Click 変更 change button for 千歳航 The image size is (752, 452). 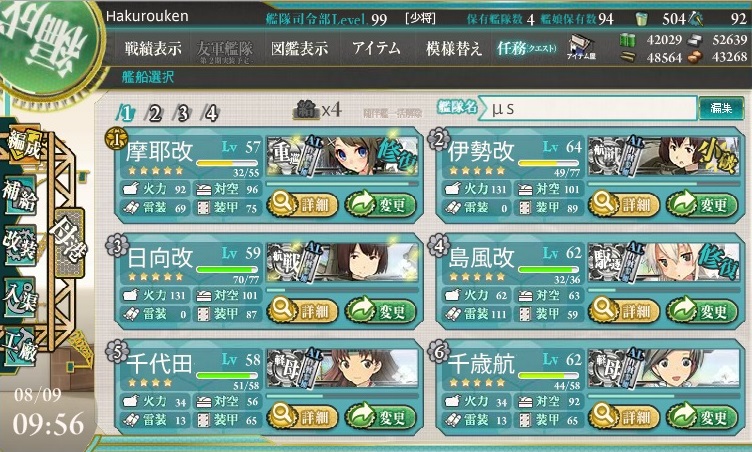[x=702, y=417]
